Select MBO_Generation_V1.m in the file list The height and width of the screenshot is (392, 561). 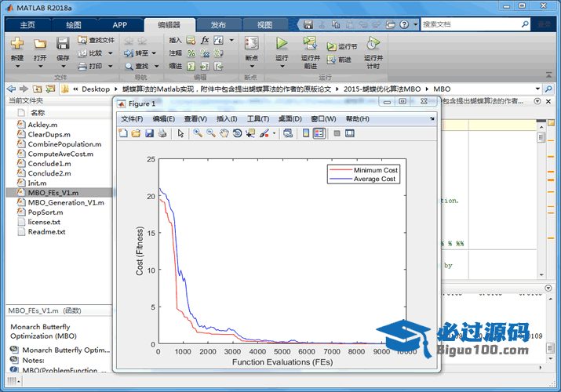(x=66, y=201)
